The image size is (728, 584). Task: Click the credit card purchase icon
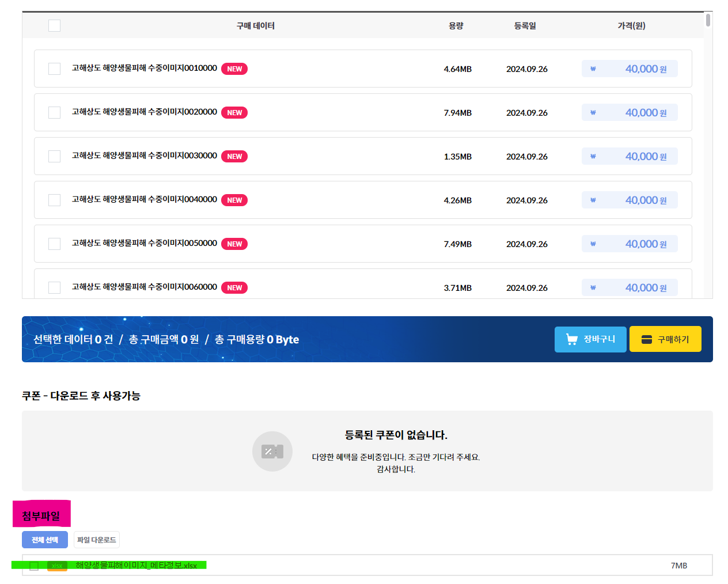pyautogui.click(x=646, y=339)
